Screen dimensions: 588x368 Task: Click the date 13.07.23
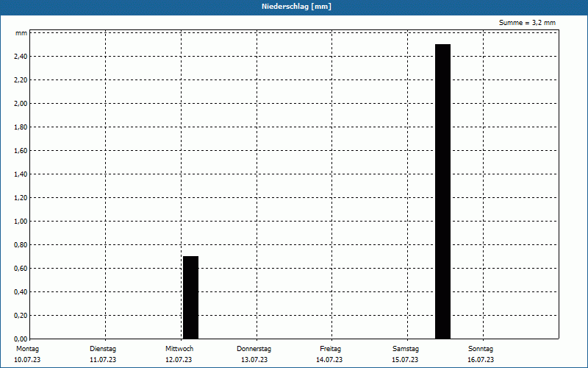[x=254, y=360]
